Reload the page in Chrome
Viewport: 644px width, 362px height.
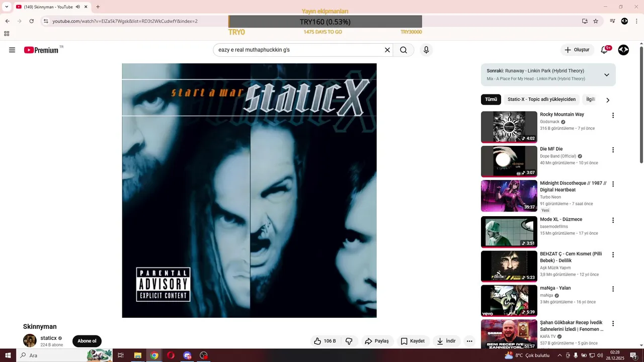coord(31,21)
